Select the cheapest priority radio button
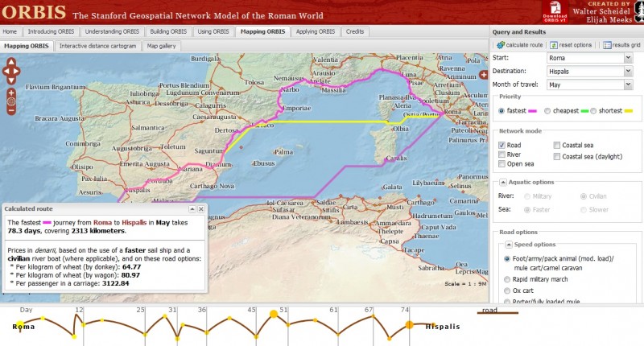Image resolution: width=644 pixels, height=346 pixels. click(x=547, y=111)
